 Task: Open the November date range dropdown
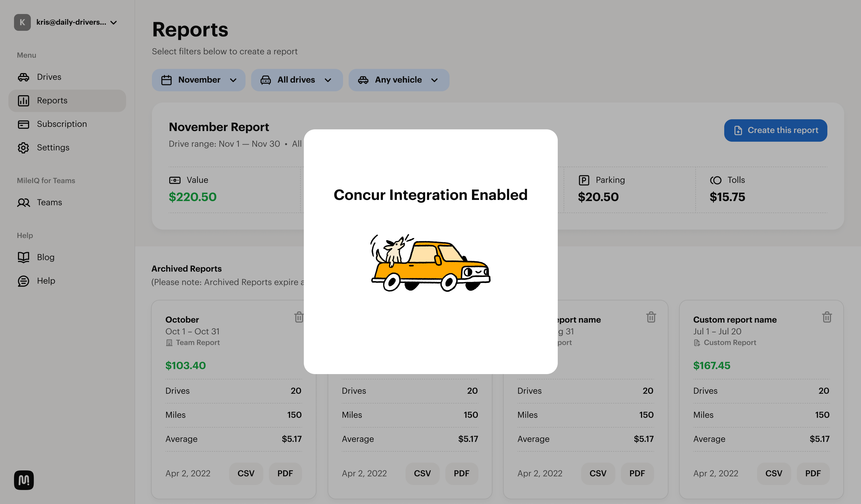click(x=198, y=80)
